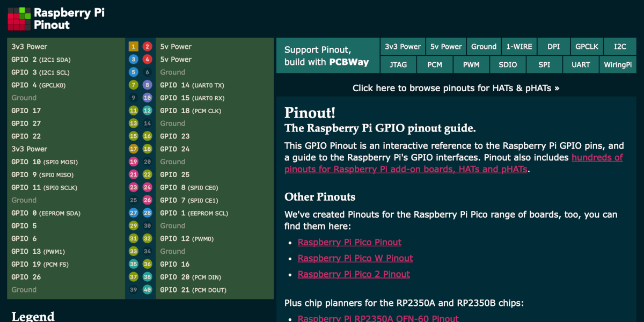Click the PCBWay support banner

coord(327,56)
